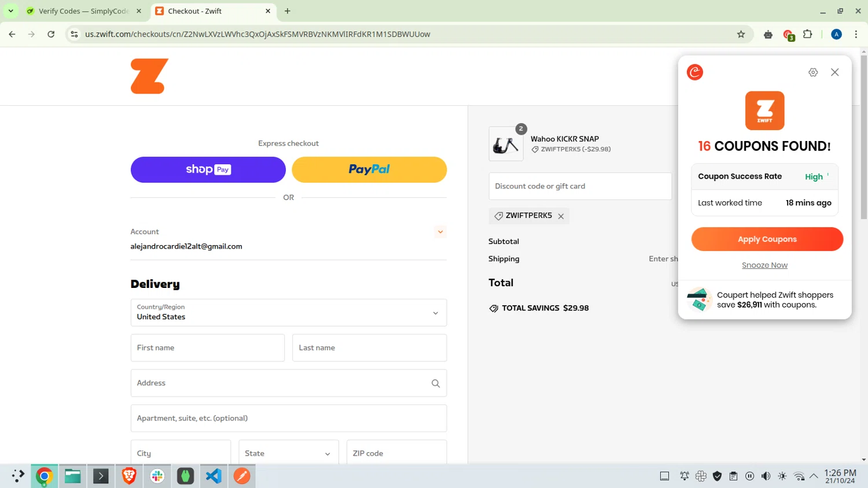Click the red Coupert extension icon
Screen dimensions: 868x488
[x=788, y=35]
